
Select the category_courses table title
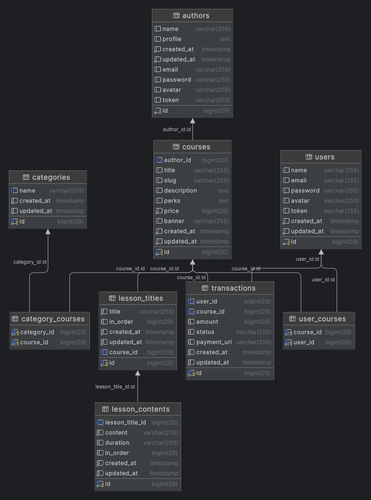(53, 319)
